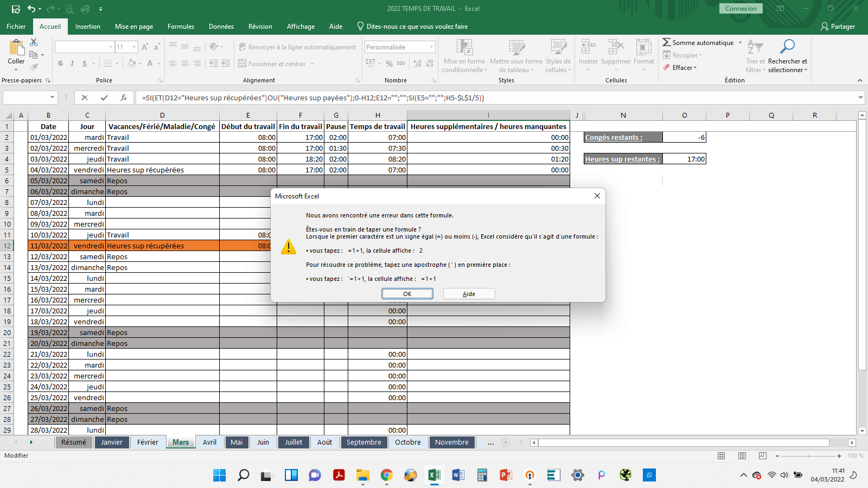
Task: Expand the number format Personnalisée dropdown
Action: click(x=431, y=47)
